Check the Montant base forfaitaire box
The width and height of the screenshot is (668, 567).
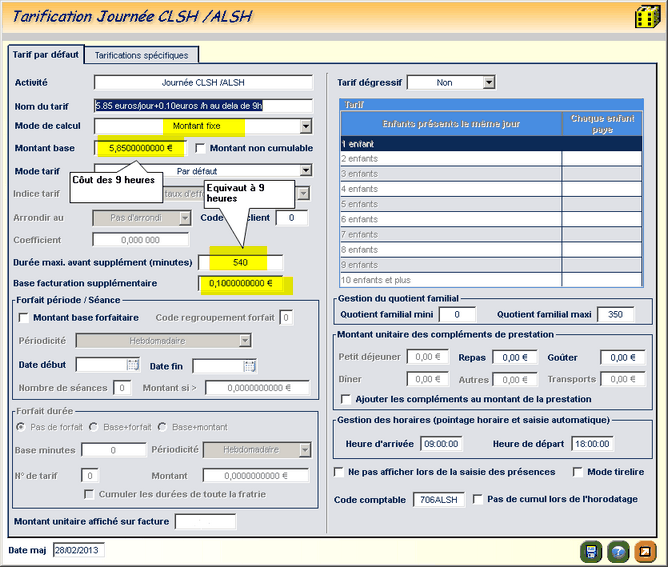coord(24,318)
